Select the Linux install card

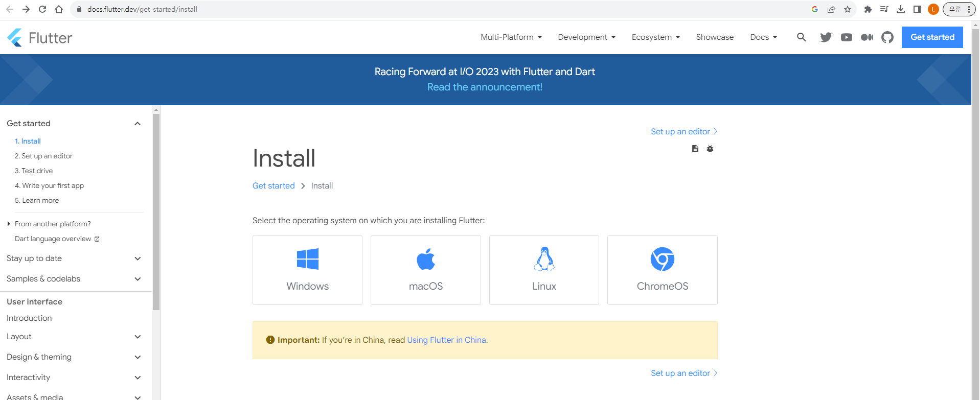544,270
